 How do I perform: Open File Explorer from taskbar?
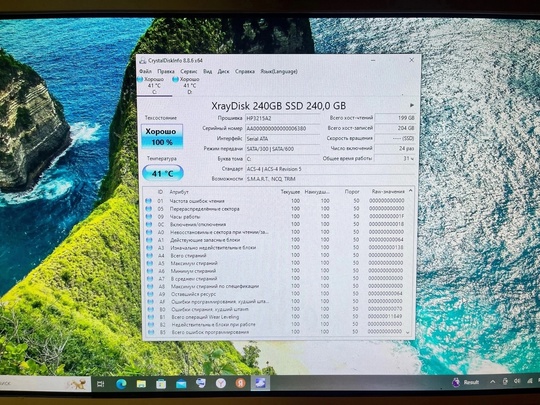pyautogui.click(x=141, y=384)
